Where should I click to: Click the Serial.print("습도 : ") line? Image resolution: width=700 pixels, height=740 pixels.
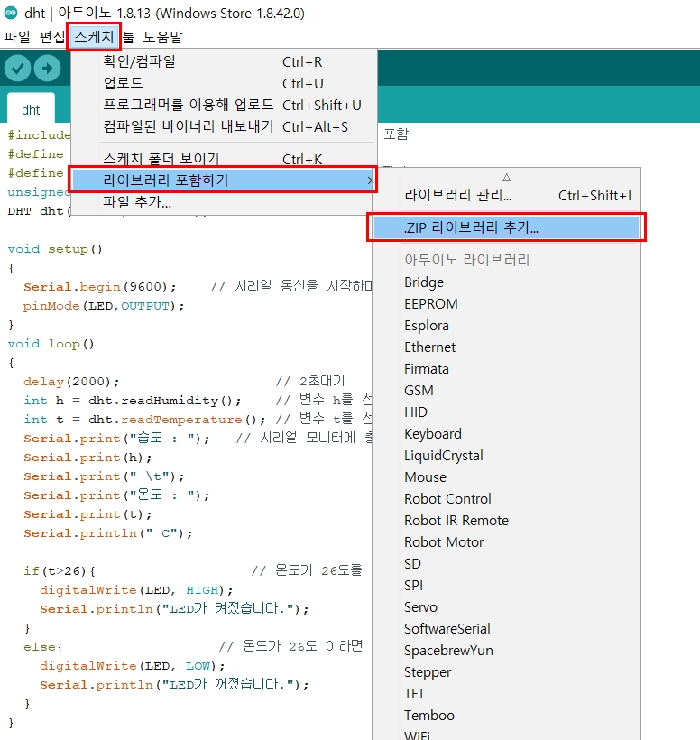click(x=116, y=439)
